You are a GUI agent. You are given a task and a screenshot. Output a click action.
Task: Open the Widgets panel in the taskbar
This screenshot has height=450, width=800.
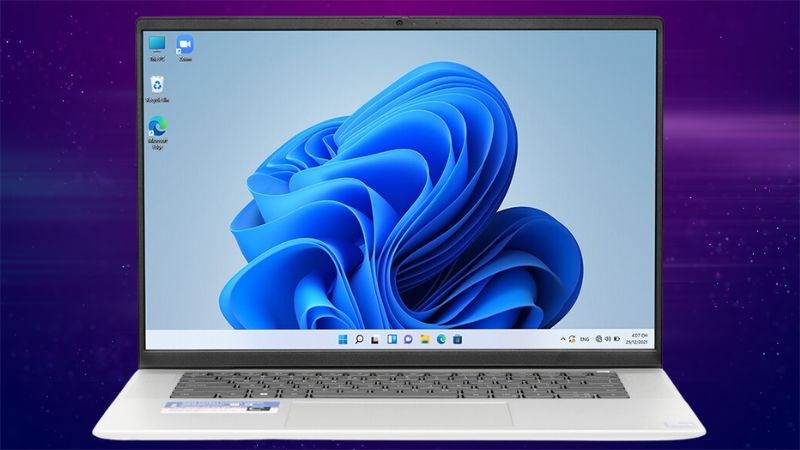[x=392, y=339]
